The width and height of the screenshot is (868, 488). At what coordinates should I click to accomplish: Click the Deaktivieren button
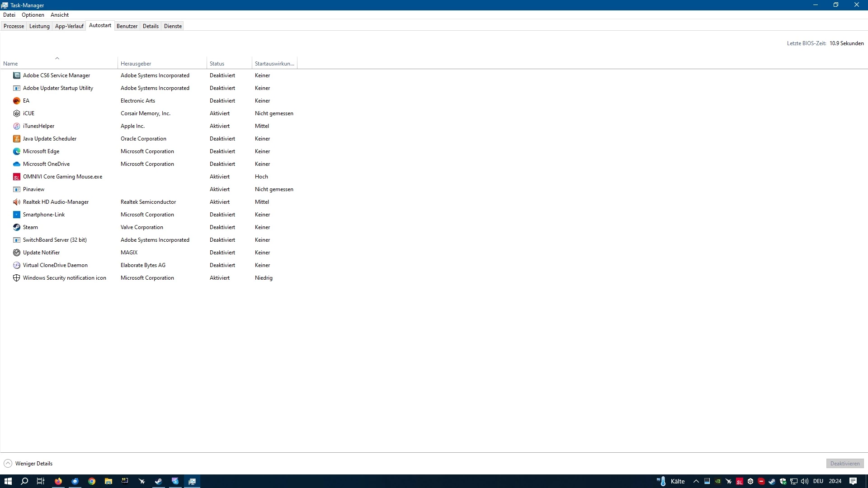(x=845, y=464)
